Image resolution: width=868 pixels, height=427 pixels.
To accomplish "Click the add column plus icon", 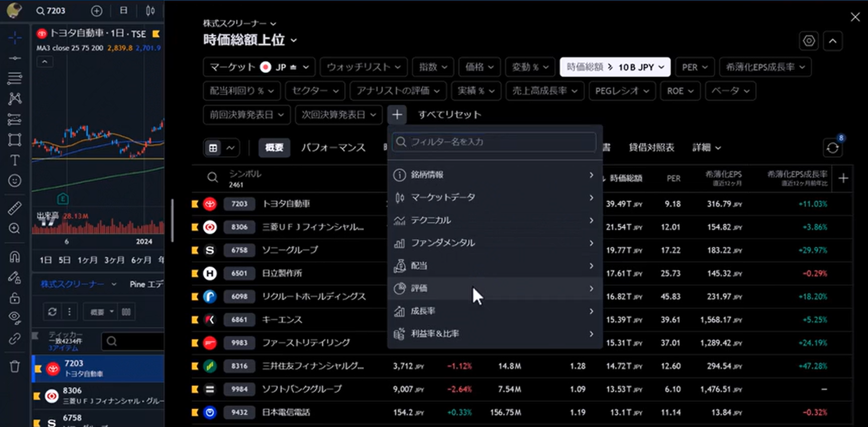I will pos(843,179).
